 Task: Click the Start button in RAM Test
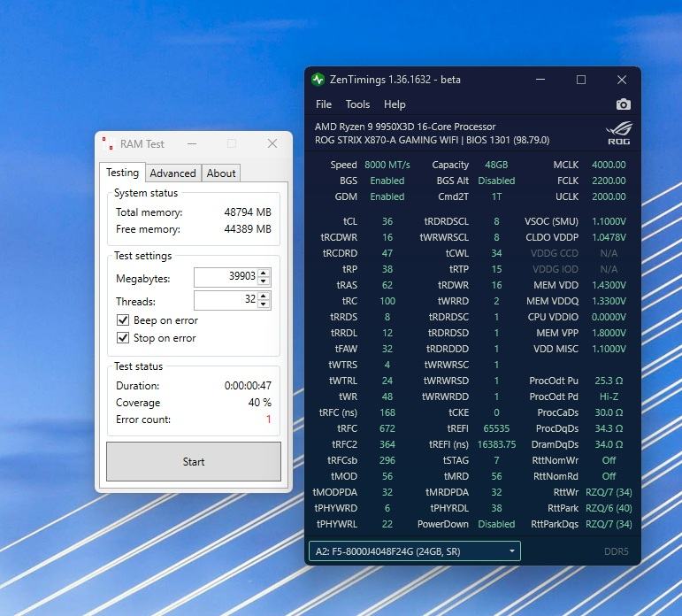(194, 461)
